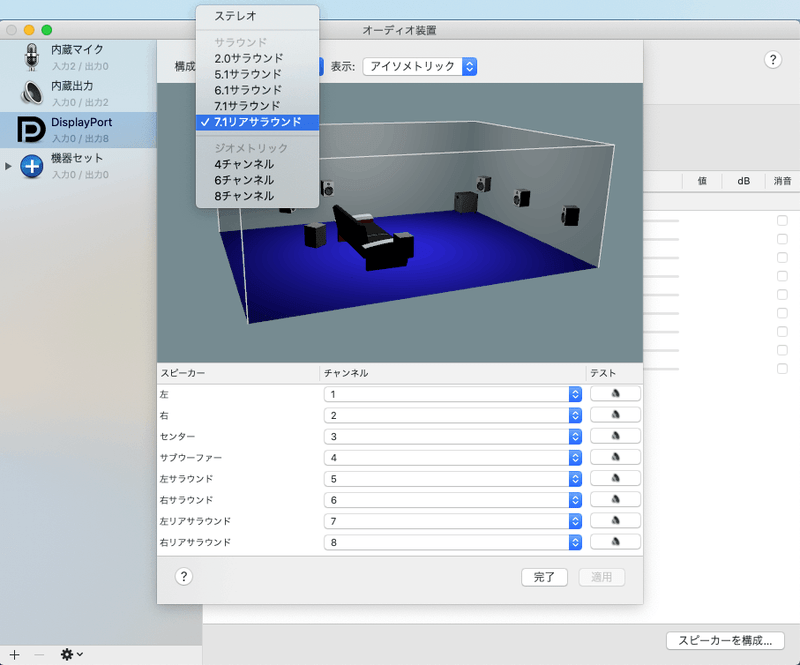Viewport: 800px width, 665px height.
Task: Test the 右 speaker
Action: (615, 415)
